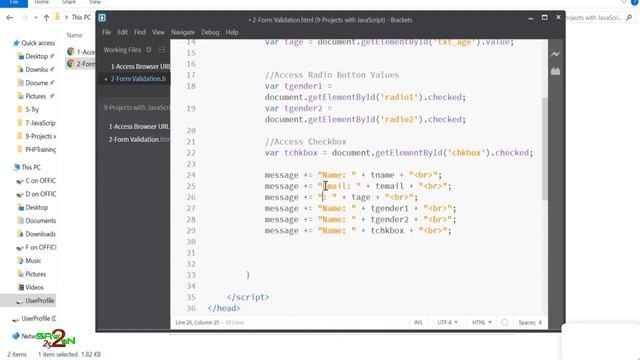The height and width of the screenshot is (360, 640).
Task: Open Working Files settings gear icon
Action: pos(149,50)
